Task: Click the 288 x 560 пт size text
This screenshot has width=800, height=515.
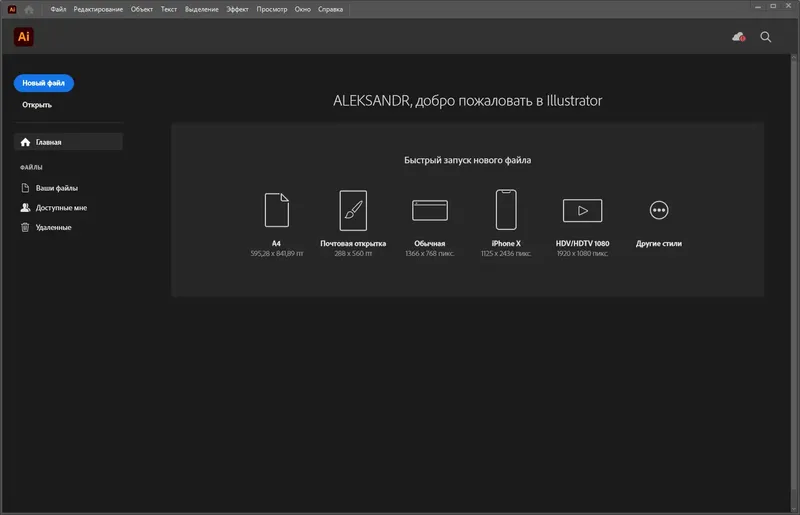Action: [x=353, y=254]
